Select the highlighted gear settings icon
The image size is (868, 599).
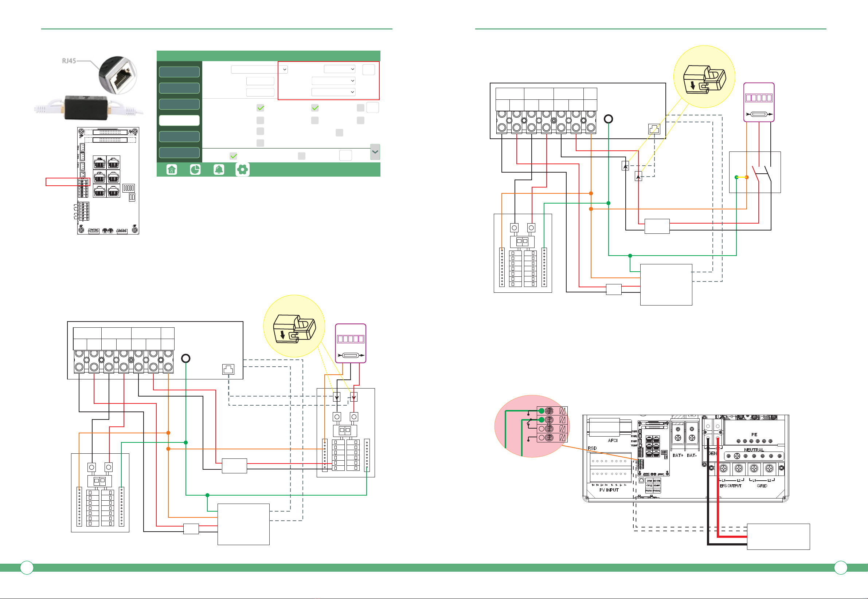(x=242, y=170)
